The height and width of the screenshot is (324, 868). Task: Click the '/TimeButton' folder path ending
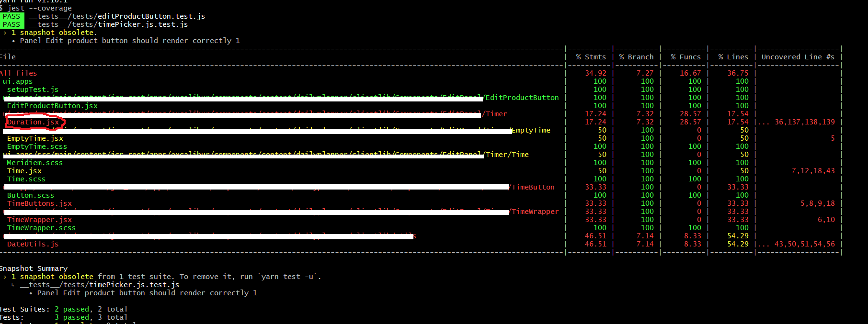[x=532, y=187]
